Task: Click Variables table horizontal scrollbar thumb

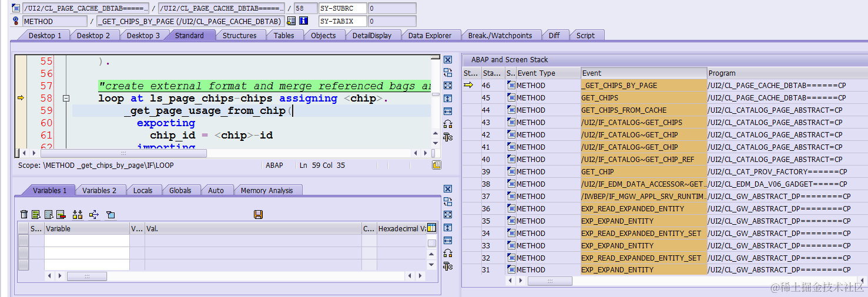Action: pos(86,276)
